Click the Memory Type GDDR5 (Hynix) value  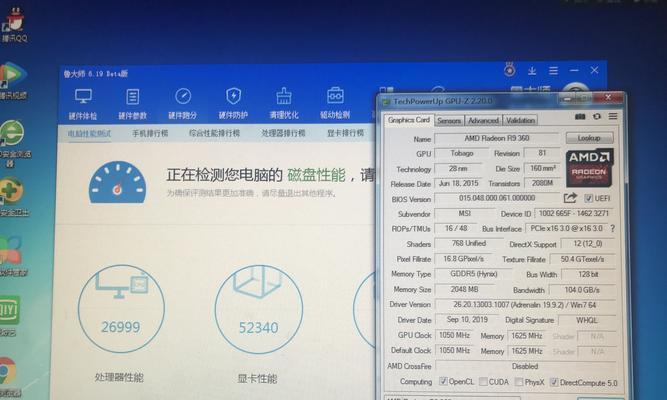(x=474, y=274)
